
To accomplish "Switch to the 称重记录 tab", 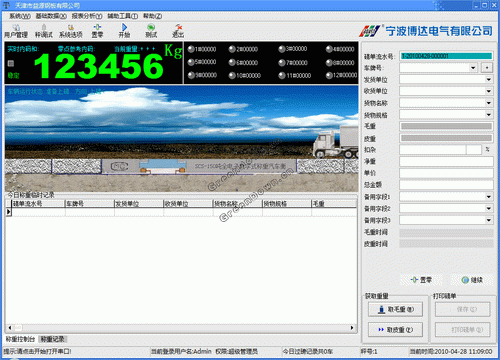I will [x=52, y=339].
